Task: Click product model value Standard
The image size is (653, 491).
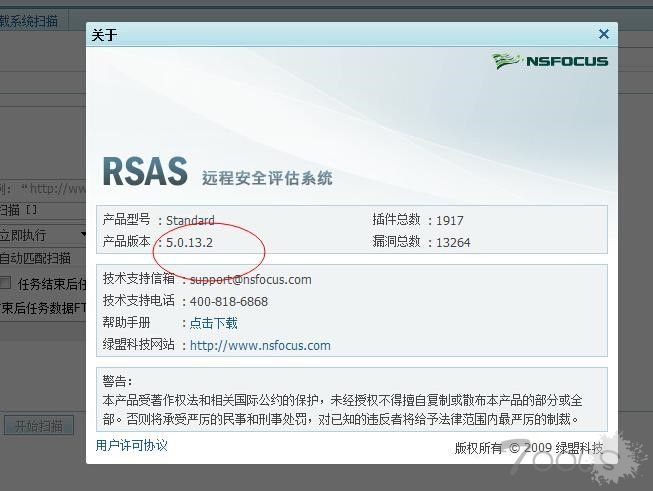Action: pos(190,220)
